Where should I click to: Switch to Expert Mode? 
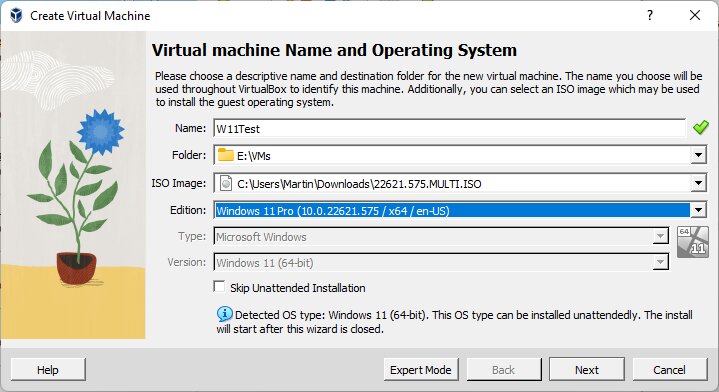click(x=421, y=370)
